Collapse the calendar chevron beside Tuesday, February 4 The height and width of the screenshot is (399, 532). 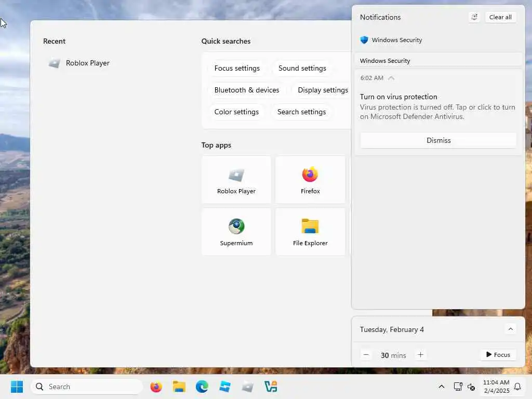click(x=511, y=329)
